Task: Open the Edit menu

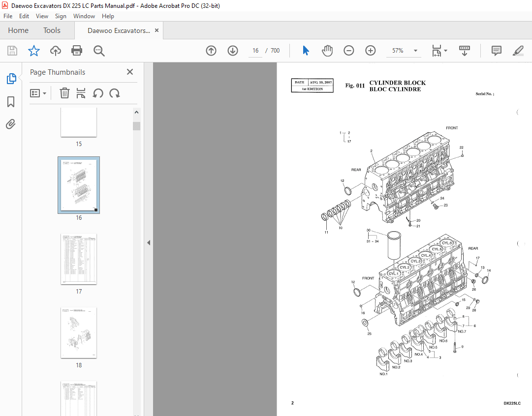Action: (24, 16)
